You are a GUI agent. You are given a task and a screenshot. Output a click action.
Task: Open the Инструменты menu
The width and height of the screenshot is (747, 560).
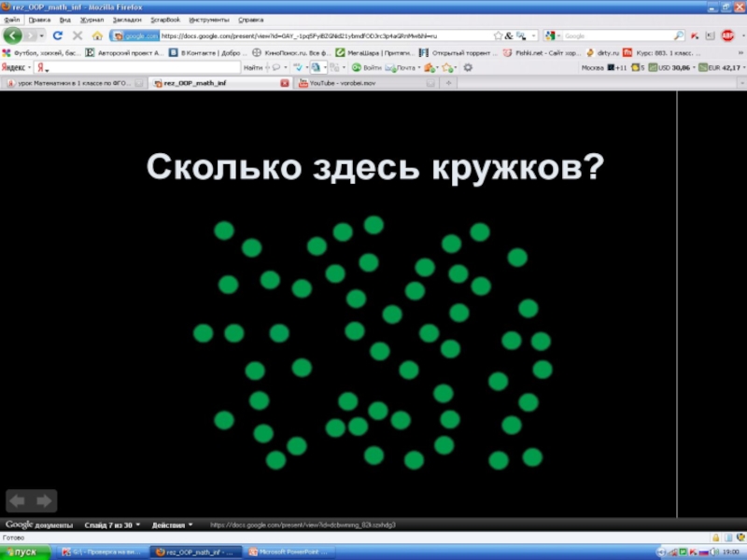coord(209,20)
